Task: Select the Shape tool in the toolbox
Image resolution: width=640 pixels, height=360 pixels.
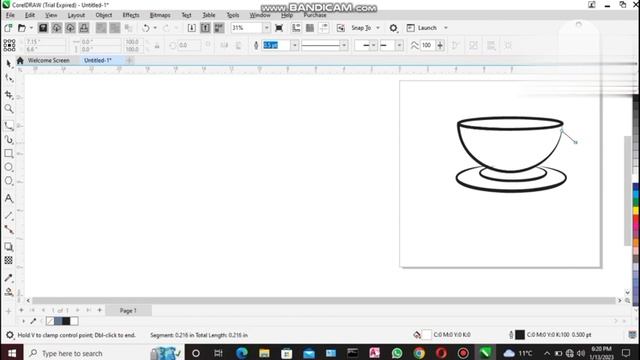Action: [9, 78]
